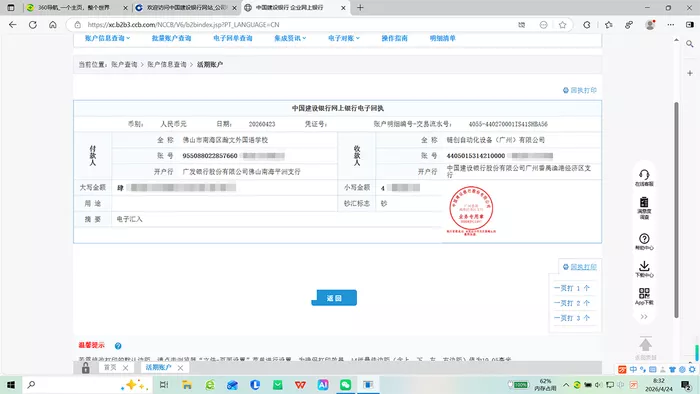Add this page to favorites with the star icon

[x=562, y=25]
